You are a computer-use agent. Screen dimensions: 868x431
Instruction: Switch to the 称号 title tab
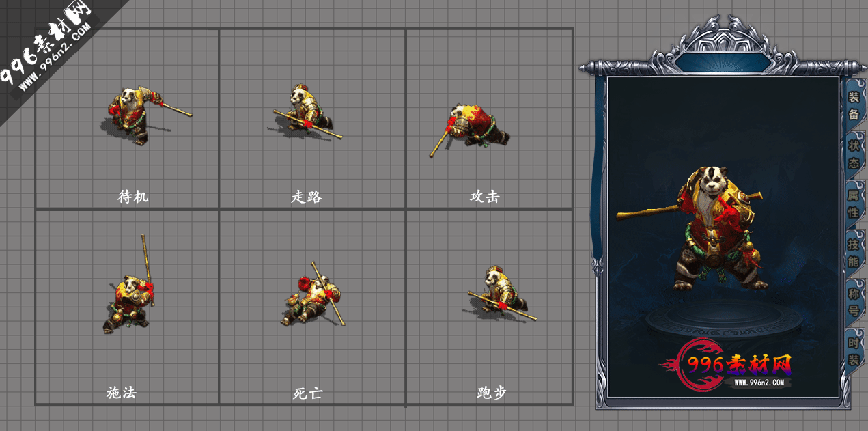pos(854,302)
